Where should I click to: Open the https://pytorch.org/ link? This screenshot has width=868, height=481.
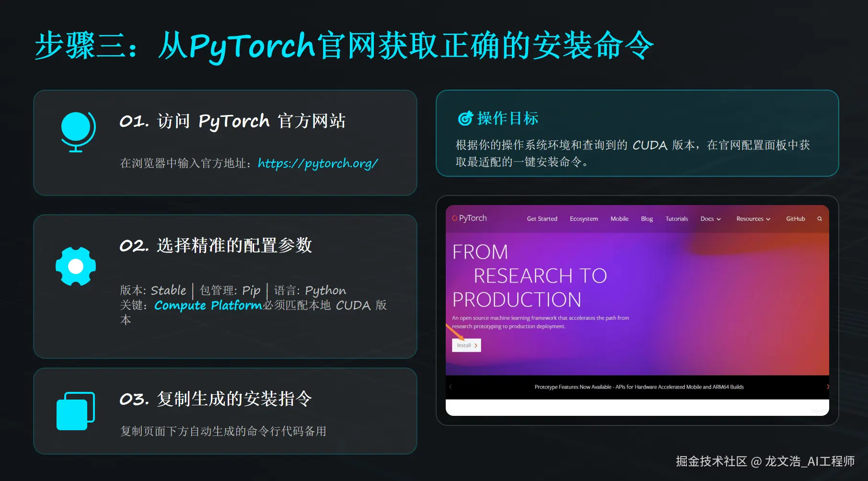pos(318,163)
